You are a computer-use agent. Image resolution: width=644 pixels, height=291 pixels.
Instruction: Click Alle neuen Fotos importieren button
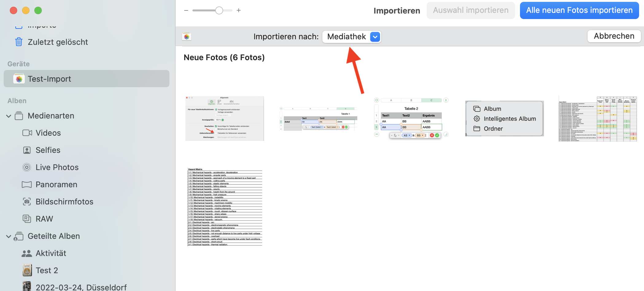(579, 10)
